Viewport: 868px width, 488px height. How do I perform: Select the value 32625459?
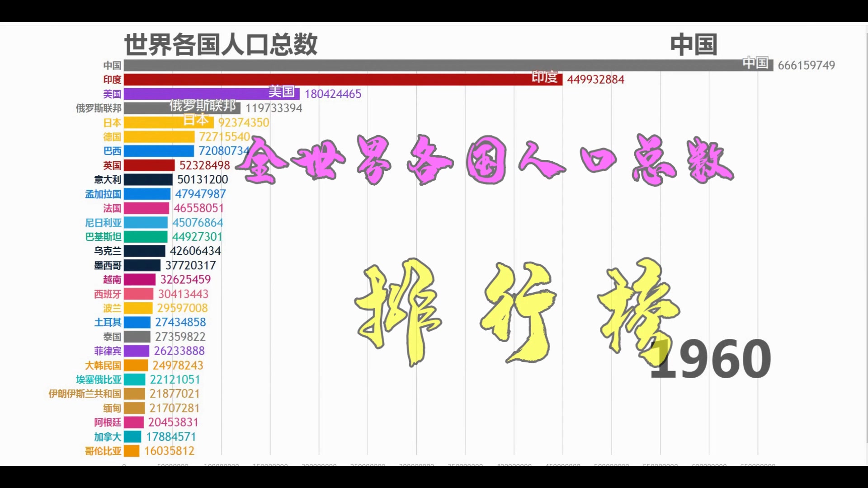click(185, 279)
